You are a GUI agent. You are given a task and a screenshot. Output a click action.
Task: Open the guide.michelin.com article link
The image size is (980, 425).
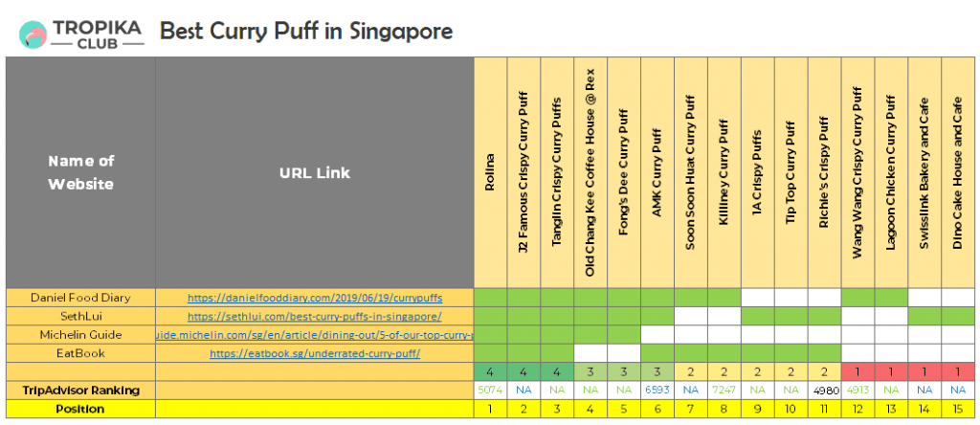pos(315,335)
